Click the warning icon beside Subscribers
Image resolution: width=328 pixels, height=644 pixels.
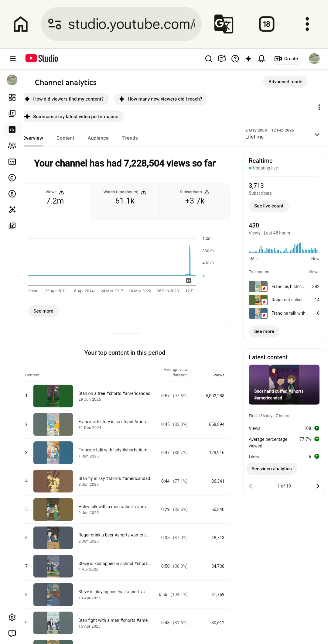(x=207, y=192)
